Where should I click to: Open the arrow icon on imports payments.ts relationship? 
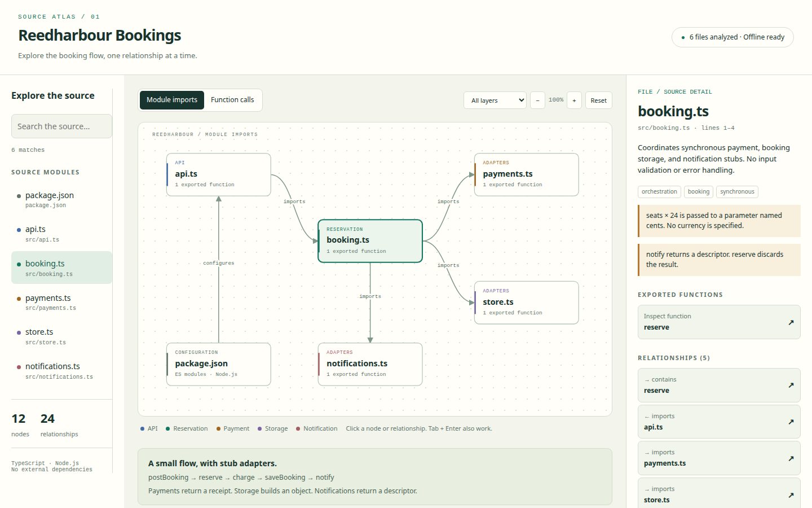(x=791, y=458)
